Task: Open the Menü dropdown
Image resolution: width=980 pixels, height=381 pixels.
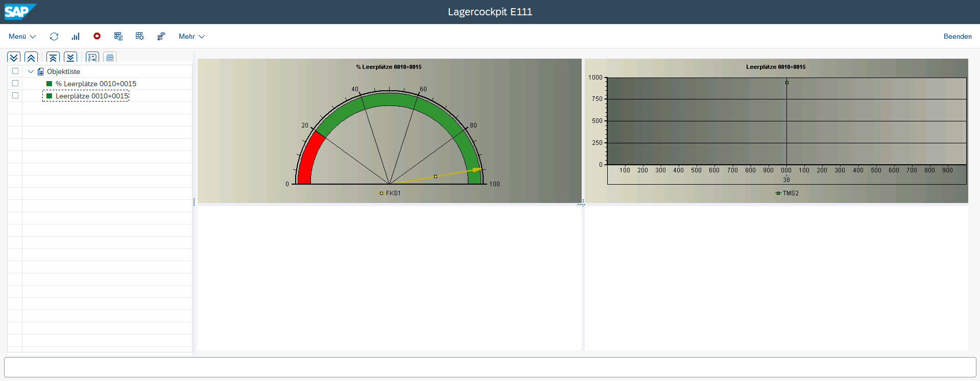Action: [22, 36]
